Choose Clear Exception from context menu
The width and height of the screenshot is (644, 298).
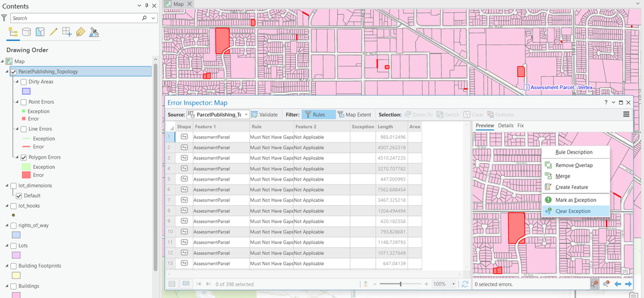pos(572,211)
